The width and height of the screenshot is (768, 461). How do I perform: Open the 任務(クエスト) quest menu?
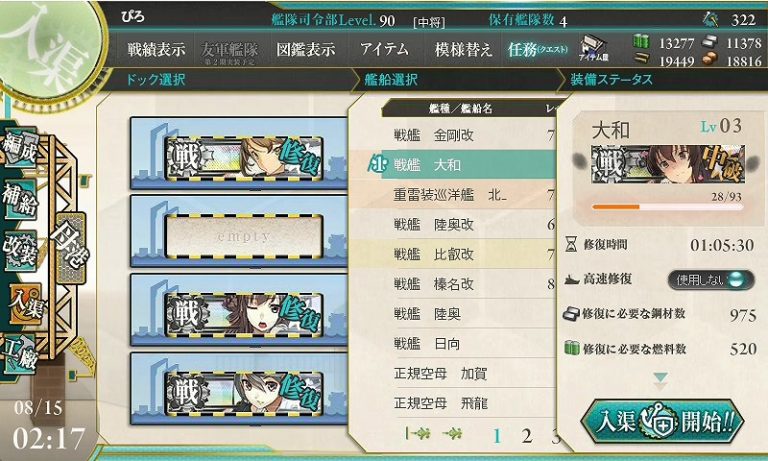point(538,49)
